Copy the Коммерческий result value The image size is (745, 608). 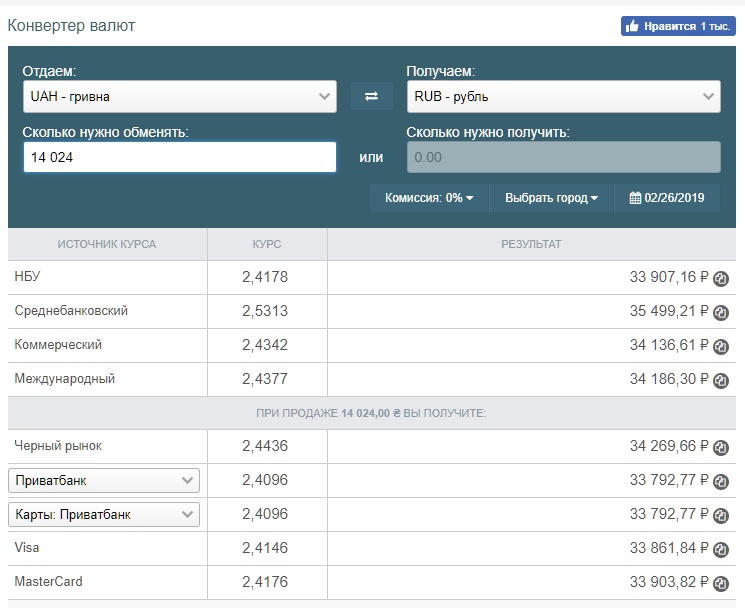click(x=721, y=346)
